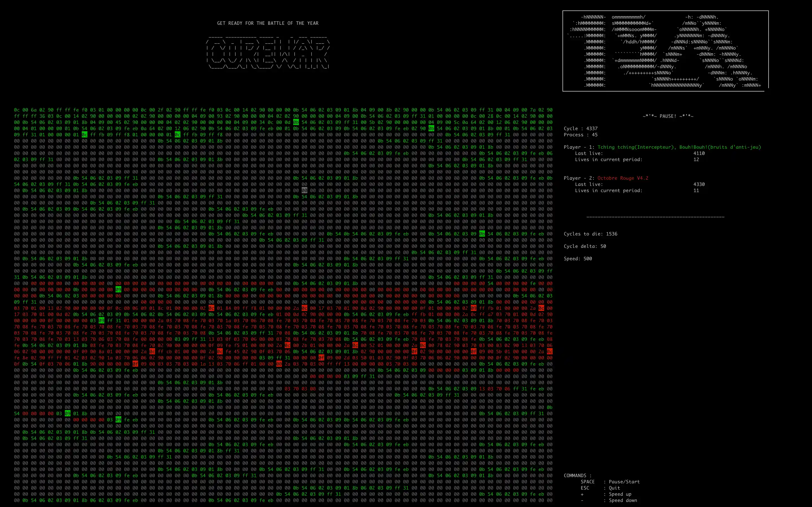The height and width of the screenshot is (507, 812).
Task: Toggle Process : 45 readout
Action: (581, 135)
